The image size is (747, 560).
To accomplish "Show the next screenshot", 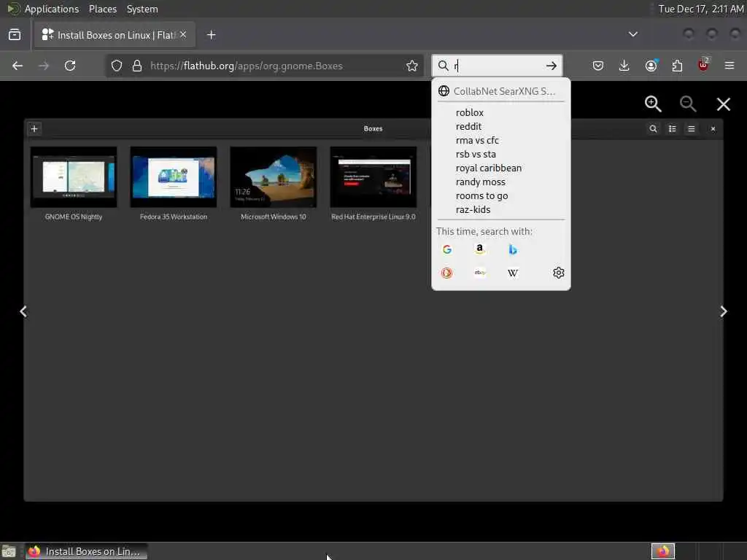I will (723, 311).
